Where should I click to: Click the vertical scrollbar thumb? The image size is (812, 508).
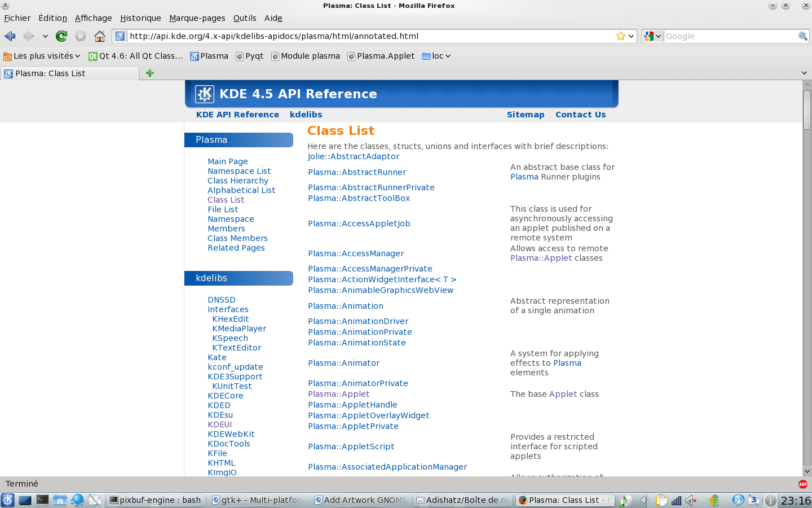[x=807, y=110]
